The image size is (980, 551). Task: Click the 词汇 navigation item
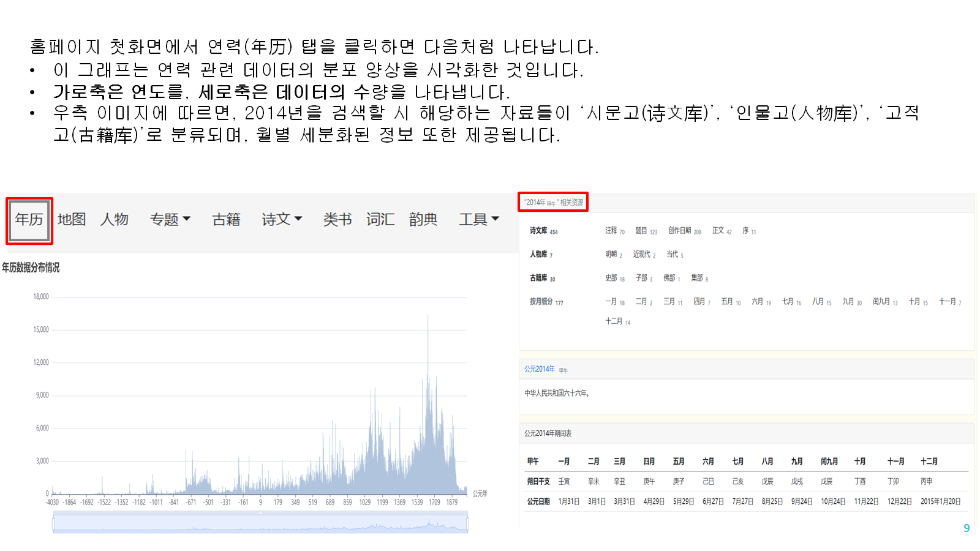[x=380, y=220]
